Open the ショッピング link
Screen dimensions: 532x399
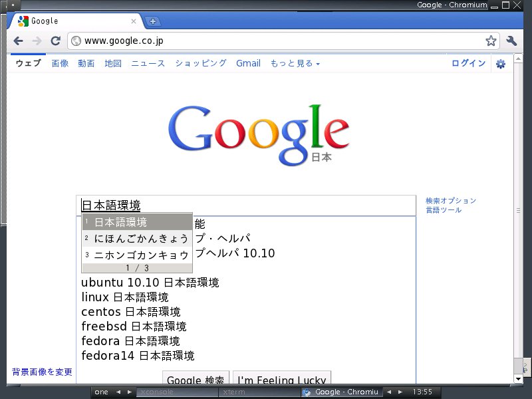(201, 63)
